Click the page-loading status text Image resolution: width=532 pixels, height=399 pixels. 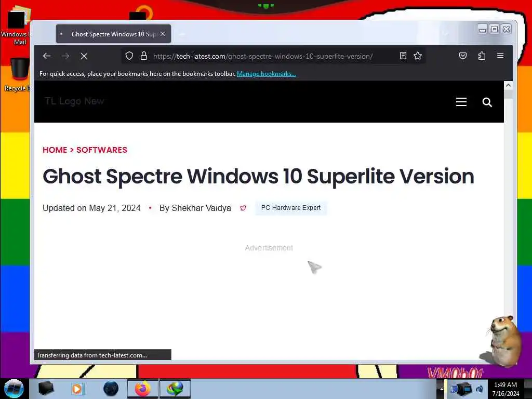92,355
